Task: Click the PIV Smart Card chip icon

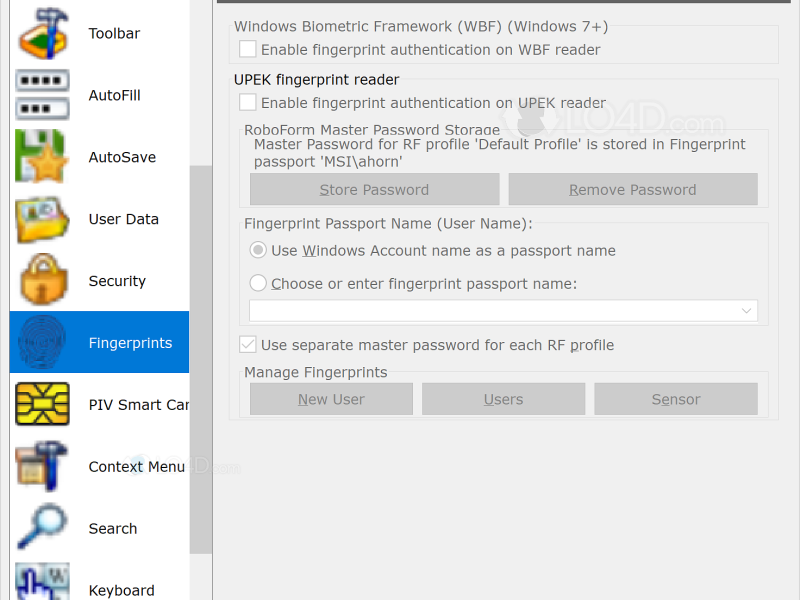Action: 42,404
